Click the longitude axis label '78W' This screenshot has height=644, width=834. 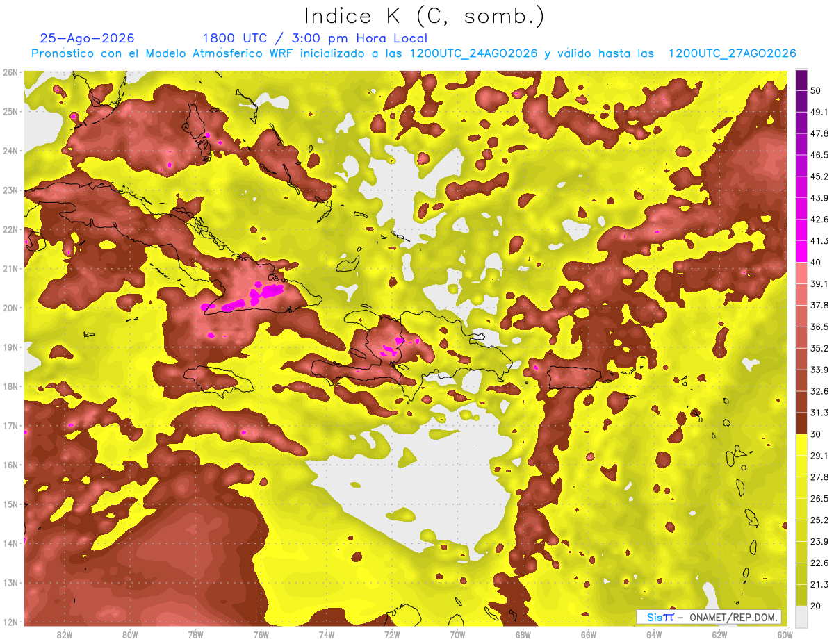[x=195, y=635]
